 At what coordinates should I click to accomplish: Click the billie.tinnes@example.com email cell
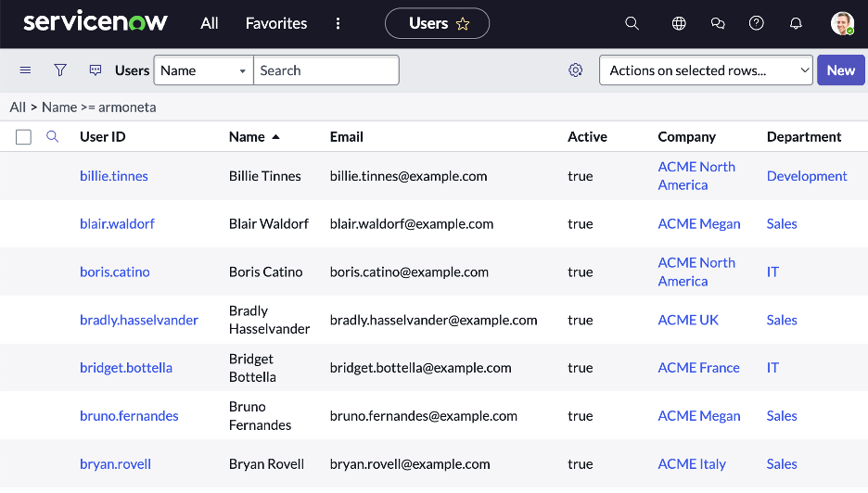409,176
